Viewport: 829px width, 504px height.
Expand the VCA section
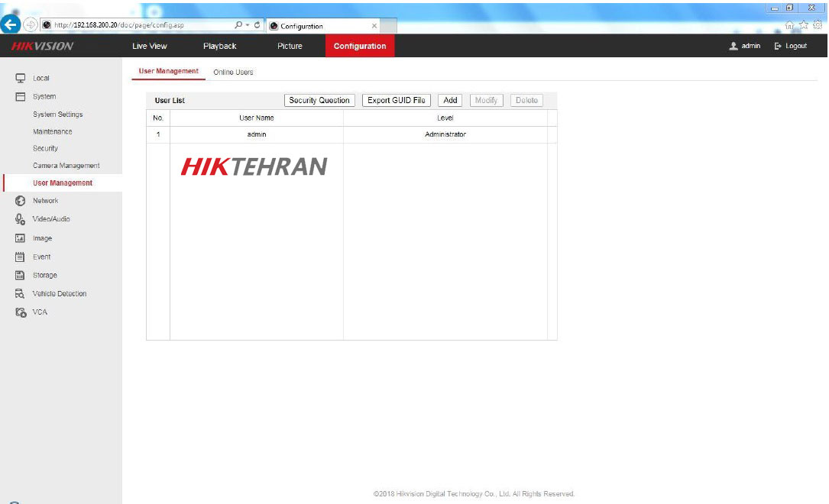tap(40, 312)
